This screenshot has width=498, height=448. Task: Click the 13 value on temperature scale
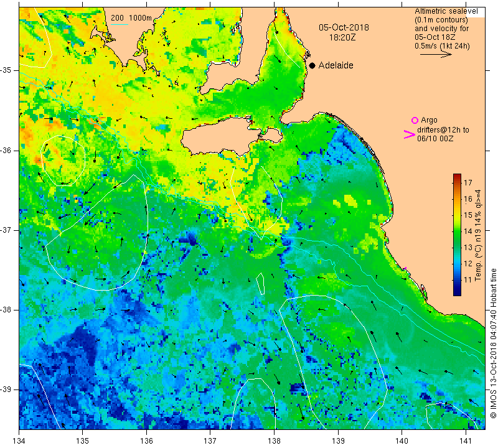coord(468,248)
